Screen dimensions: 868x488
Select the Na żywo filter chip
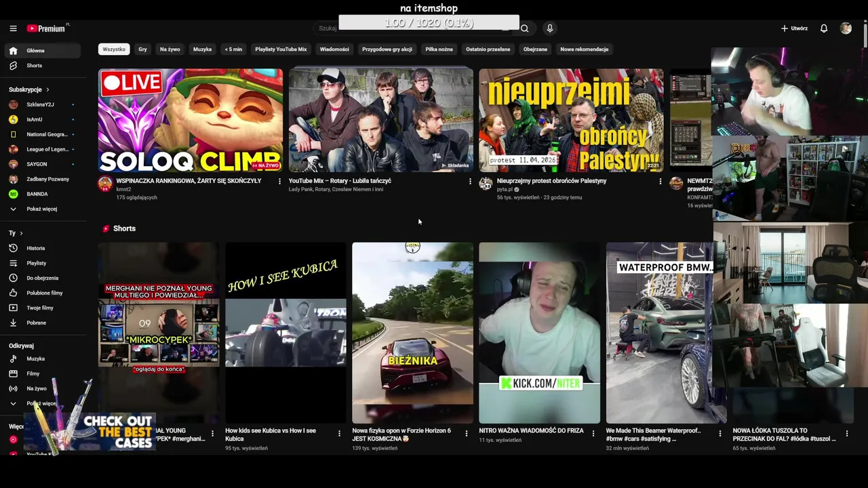coord(170,49)
